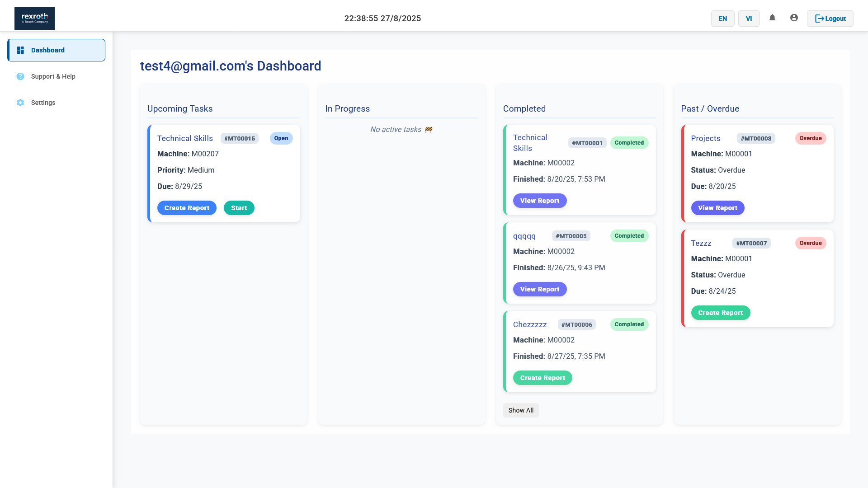This screenshot has height=488, width=868.
Task: View Report for qqqqq task
Action: [x=539, y=289]
